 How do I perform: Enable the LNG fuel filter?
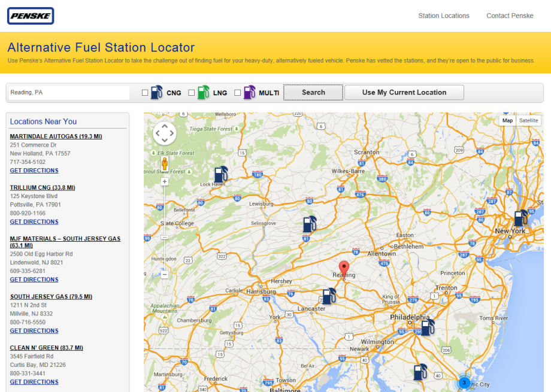point(192,92)
